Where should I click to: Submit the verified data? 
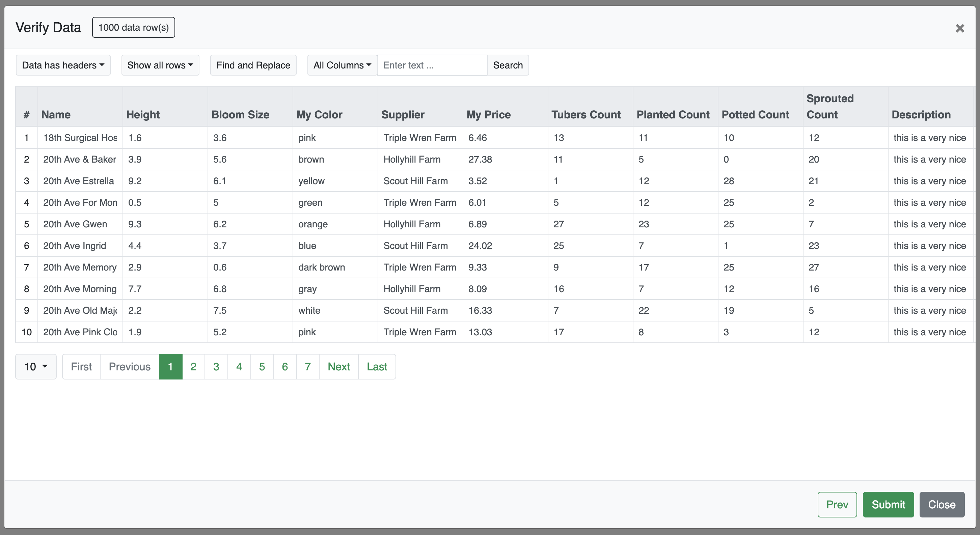(x=888, y=504)
